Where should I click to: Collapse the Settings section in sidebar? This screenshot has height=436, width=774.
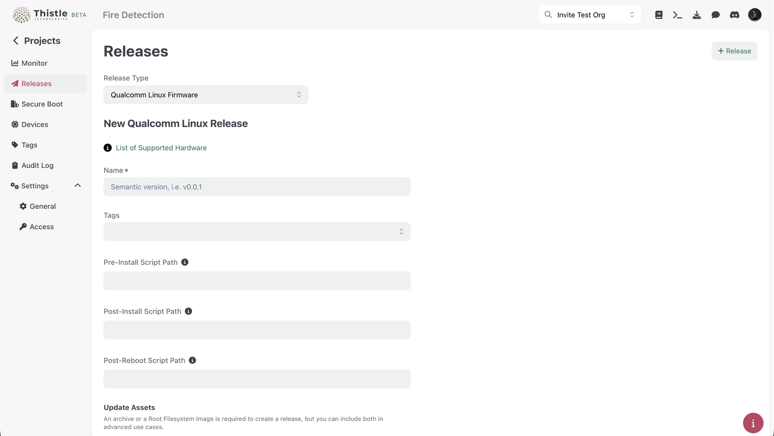[77, 186]
